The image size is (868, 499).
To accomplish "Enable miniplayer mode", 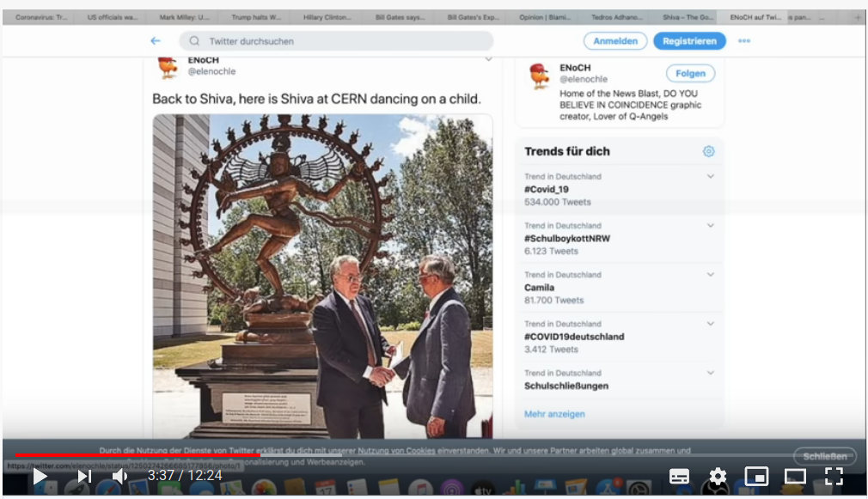I will click(x=756, y=477).
